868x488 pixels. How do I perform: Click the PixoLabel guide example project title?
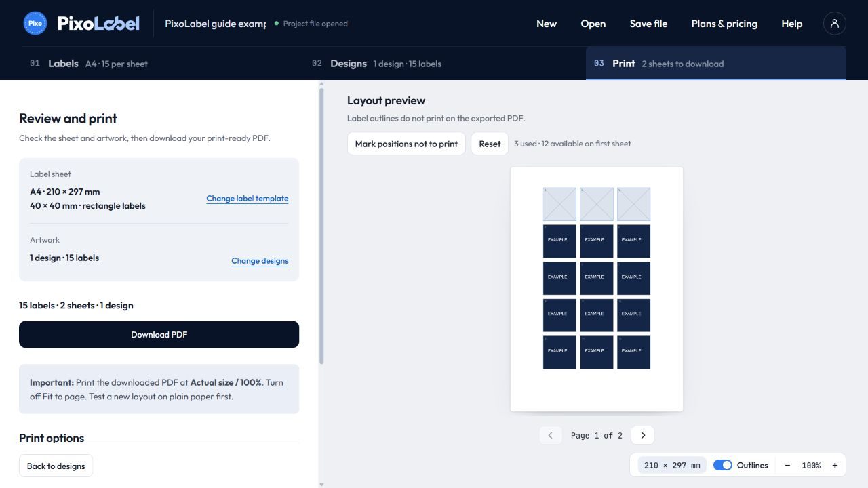216,24
